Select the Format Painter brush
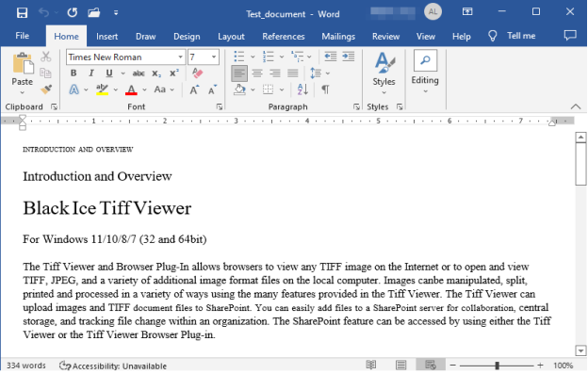Viewport: 588px width, 374px height. [x=46, y=89]
